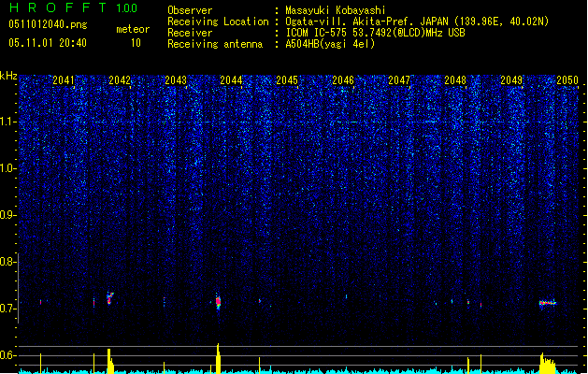Viewport: 588px width, 374px height.
Task: Click the date stamp 05.11.01 20:40
Action: click(x=48, y=43)
